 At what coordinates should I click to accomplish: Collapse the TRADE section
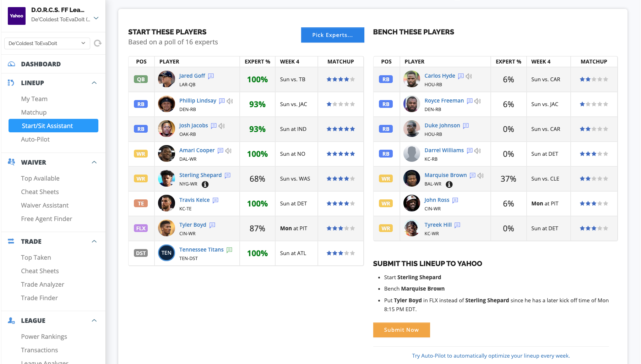click(x=94, y=241)
